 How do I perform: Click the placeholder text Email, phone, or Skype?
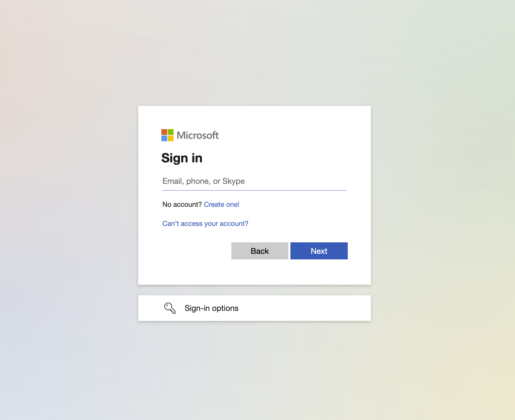204,181
